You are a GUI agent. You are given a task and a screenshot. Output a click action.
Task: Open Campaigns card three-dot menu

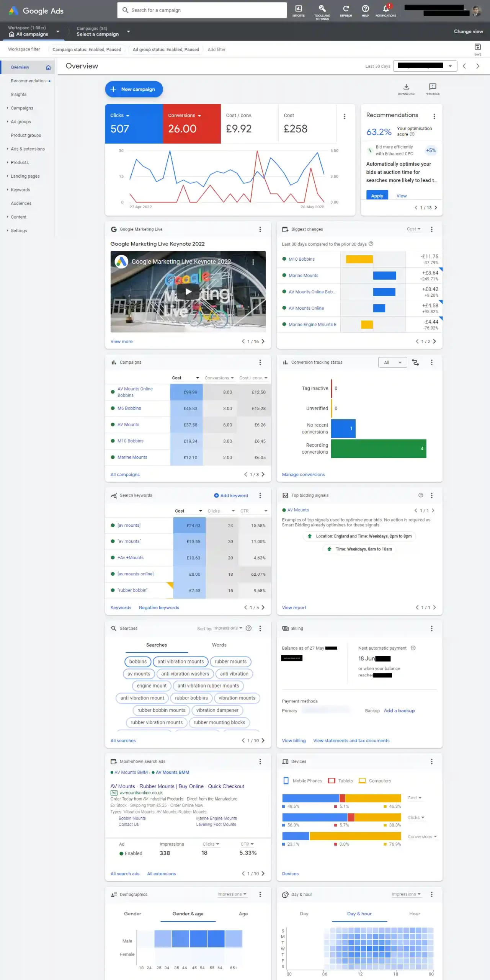pos(260,362)
